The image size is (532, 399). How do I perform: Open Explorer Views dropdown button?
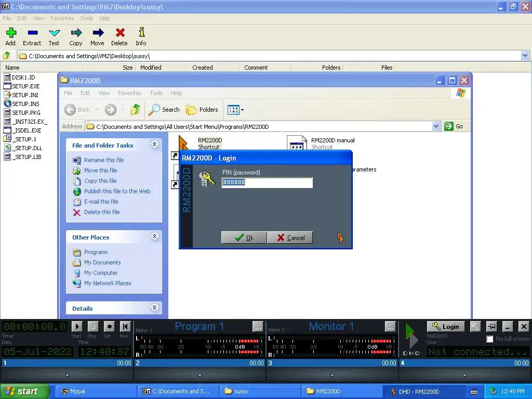(235, 110)
